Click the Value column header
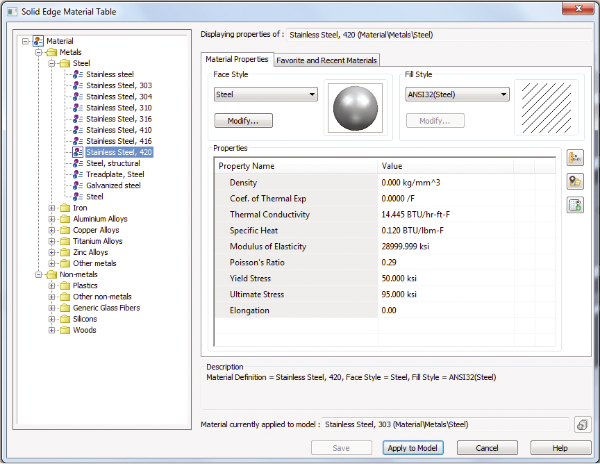The image size is (600, 464). 445,166
